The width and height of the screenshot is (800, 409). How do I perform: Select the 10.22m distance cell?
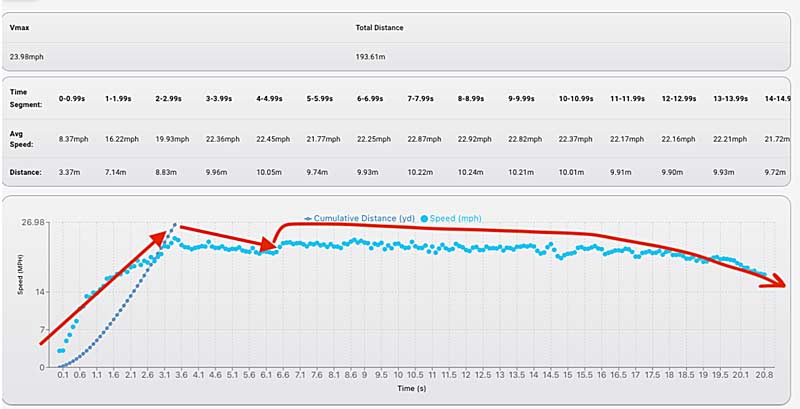coord(420,172)
